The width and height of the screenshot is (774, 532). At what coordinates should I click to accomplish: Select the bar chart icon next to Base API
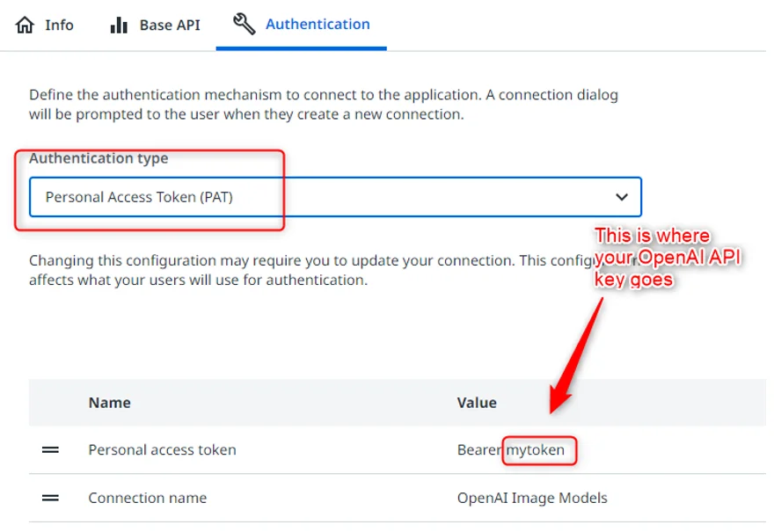[x=119, y=25]
